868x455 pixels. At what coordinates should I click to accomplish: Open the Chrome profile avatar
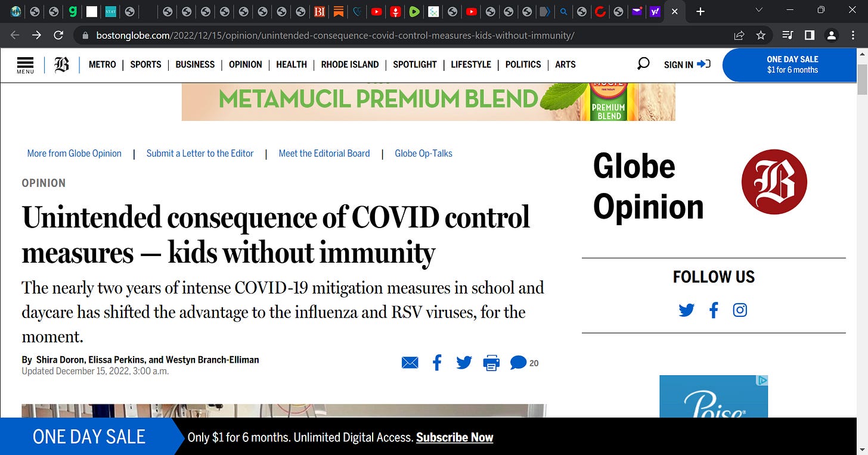point(831,35)
